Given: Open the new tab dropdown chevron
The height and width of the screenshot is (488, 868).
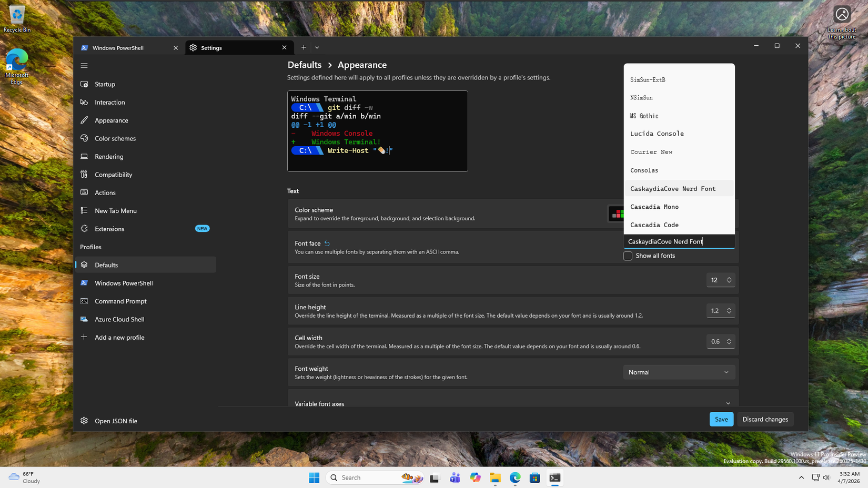Looking at the screenshot, I should (x=317, y=47).
